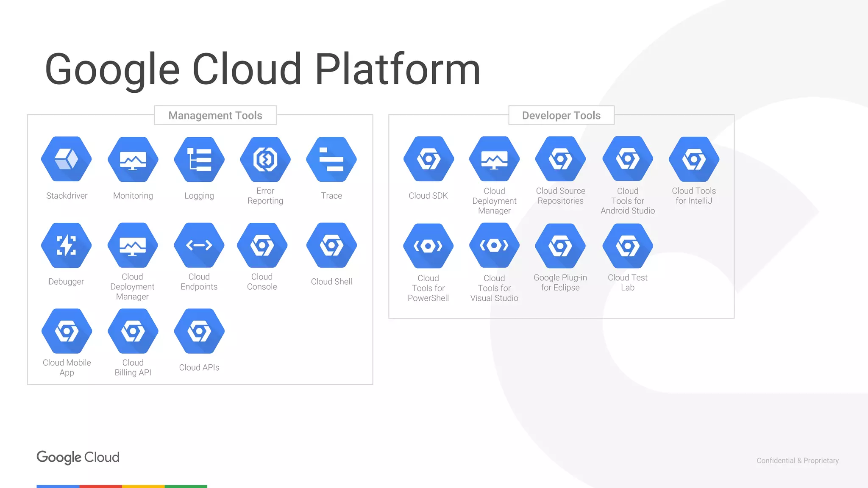Click the Cloud SDK text label
This screenshot has height=488, width=868.
428,196
